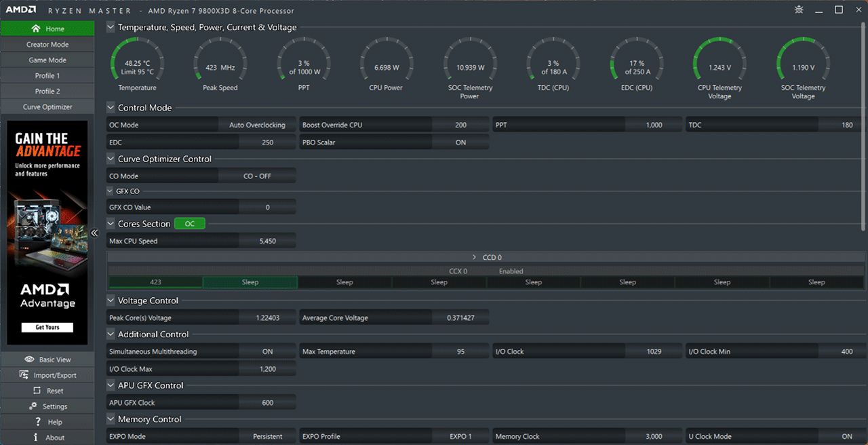
Task: Click the Reset icon in sidebar
Action: pyautogui.click(x=37, y=391)
